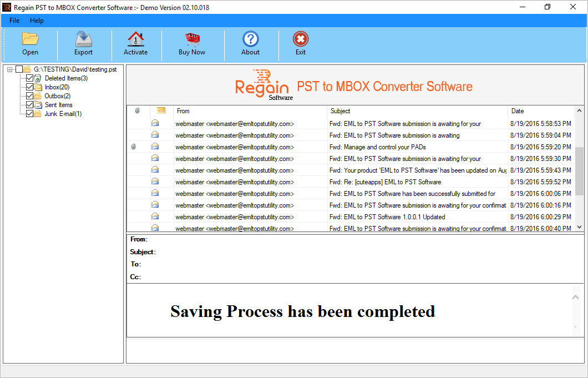Click the sender of the 5:58:53 PM email
This screenshot has height=378, width=588.
(x=235, y=123)
